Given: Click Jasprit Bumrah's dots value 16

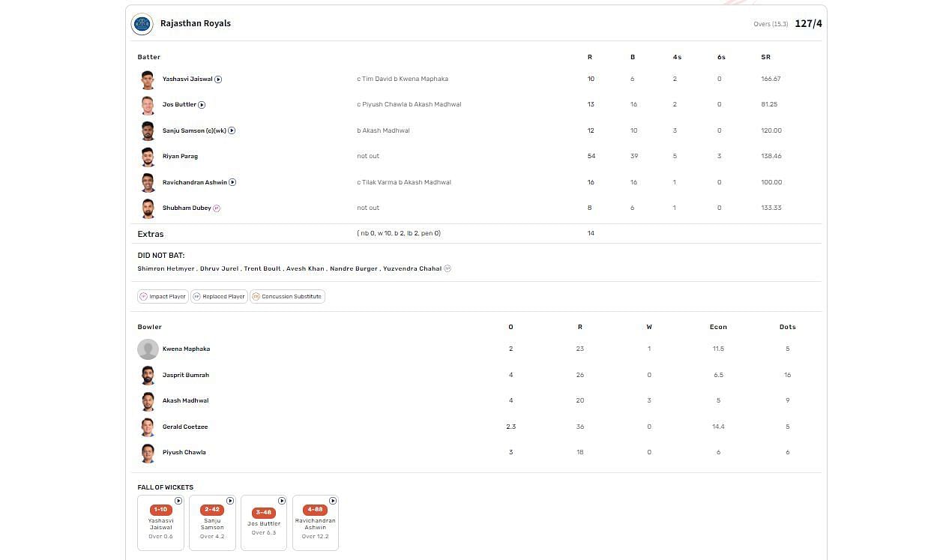Looking at the screenshot, I should pyautogui.click(x=787, y=375).
